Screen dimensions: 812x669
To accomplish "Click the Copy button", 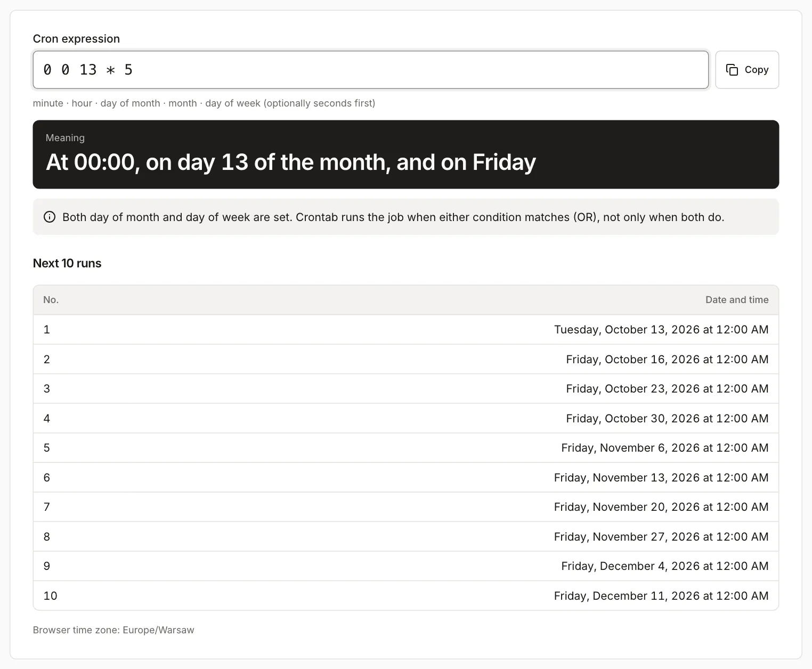I will [x=747, y=70].
